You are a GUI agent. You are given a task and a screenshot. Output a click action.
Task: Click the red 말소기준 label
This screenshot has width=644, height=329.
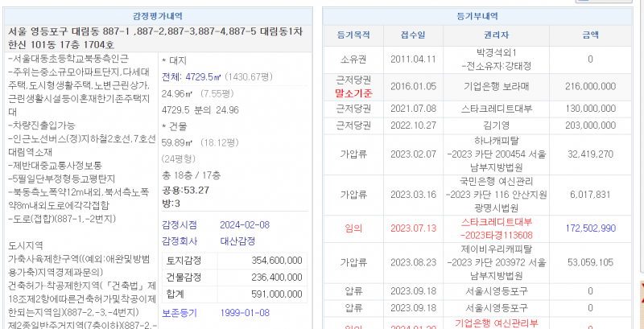click(x=355, y=93)
